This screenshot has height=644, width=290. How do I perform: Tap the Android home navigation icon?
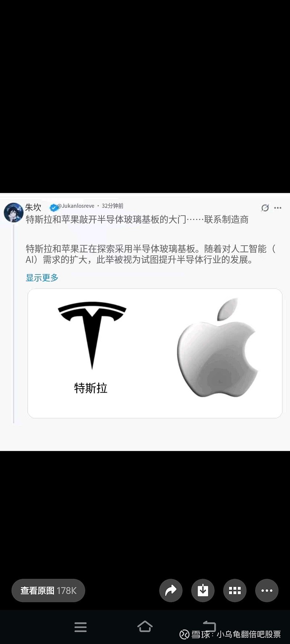(145, 626)
